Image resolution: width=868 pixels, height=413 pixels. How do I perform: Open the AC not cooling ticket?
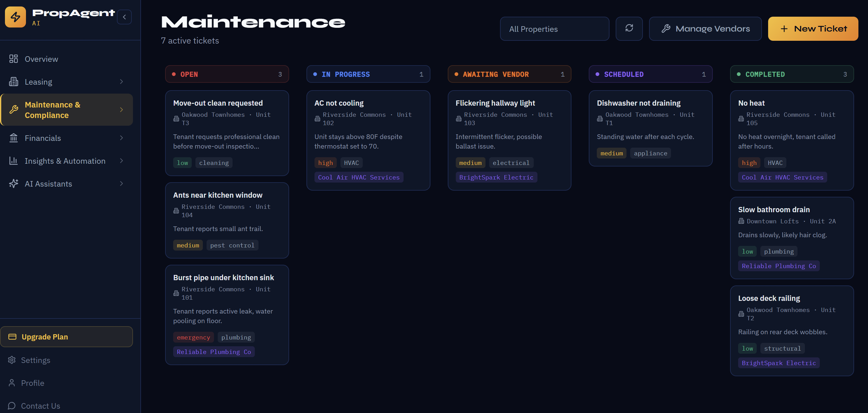click(368, 140)
